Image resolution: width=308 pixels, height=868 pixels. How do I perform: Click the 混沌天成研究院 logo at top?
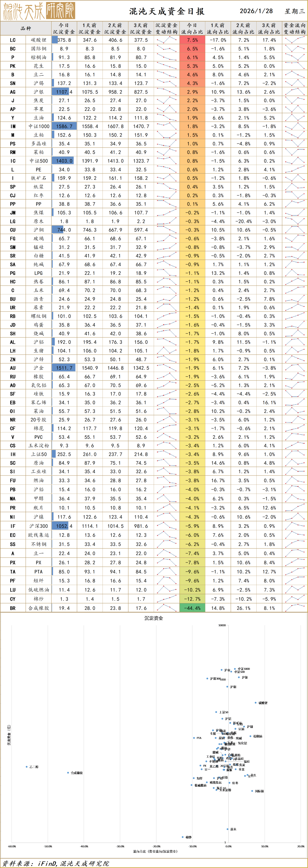(39, 11)
